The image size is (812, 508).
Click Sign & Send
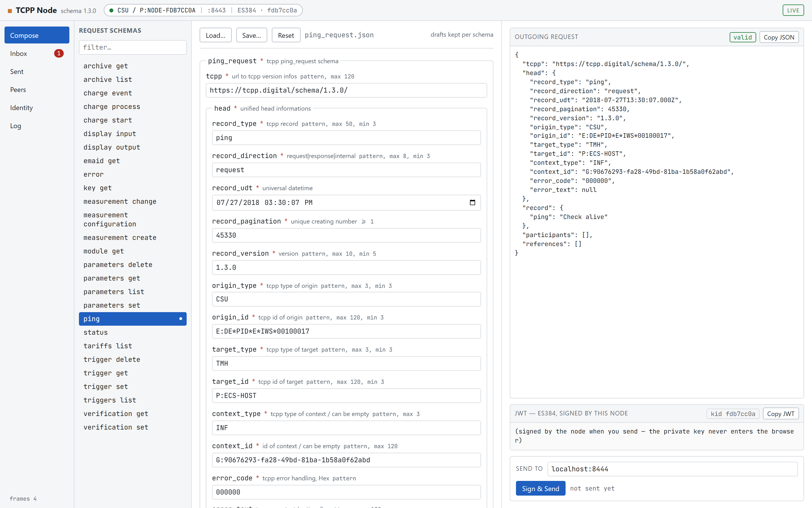[x=540, y=489]
